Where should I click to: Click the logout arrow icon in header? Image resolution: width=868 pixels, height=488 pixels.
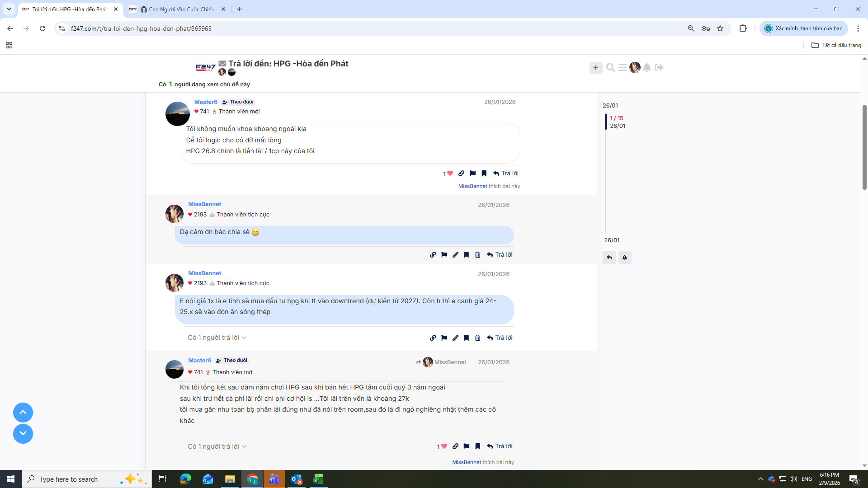point(659,68)
